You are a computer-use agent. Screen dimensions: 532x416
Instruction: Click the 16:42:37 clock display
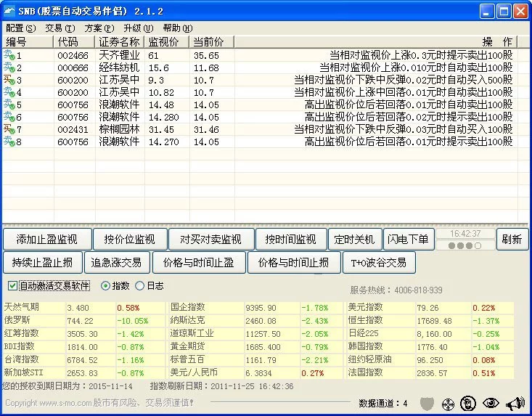coord(465,234)
